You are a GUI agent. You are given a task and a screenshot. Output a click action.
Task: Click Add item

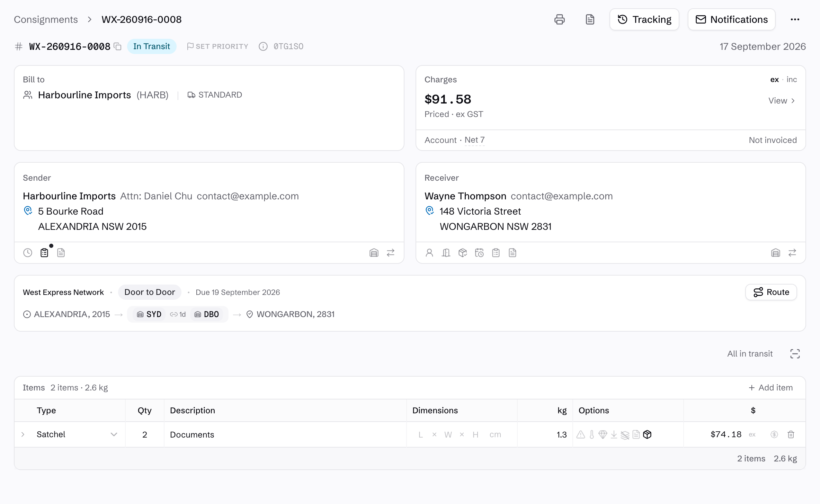pyautogui.click(x=770, y=388)
